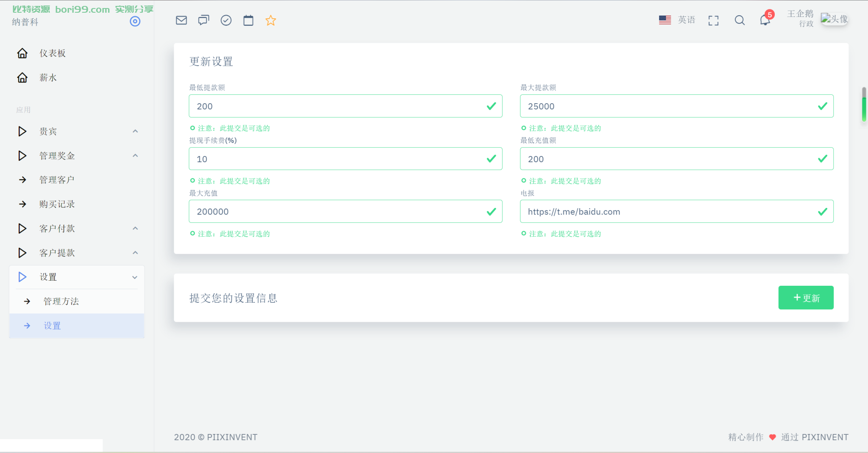The height and width of the screenshot is (453, 868).
Task: Open the 管理方法 submenu item
Action: tap(77, 301)
